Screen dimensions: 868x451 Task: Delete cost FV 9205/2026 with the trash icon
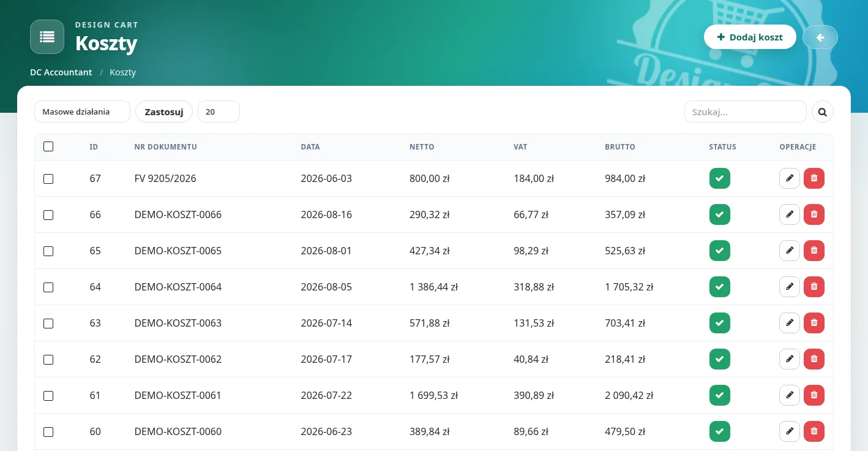[814, 178]
